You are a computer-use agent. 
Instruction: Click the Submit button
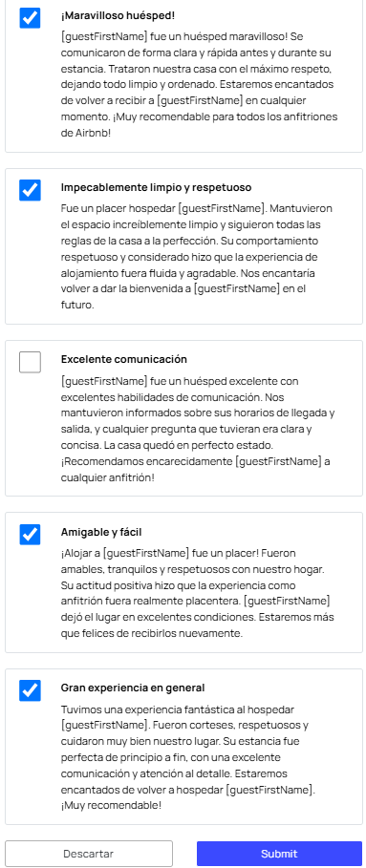coord(280,854)
